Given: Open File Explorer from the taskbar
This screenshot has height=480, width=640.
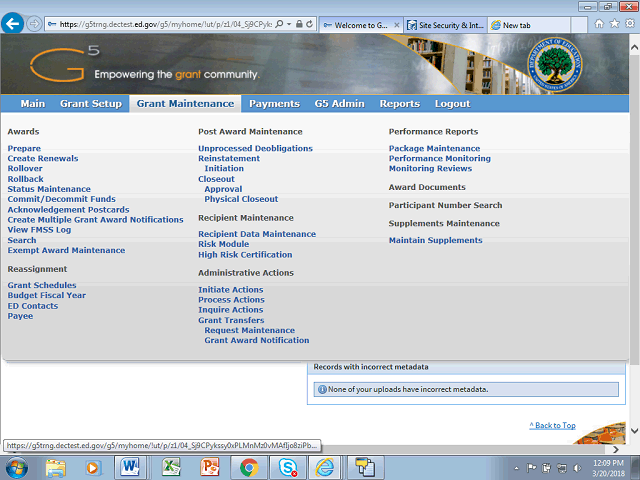Looking at the screenshot, I should [x=56, y=468].
